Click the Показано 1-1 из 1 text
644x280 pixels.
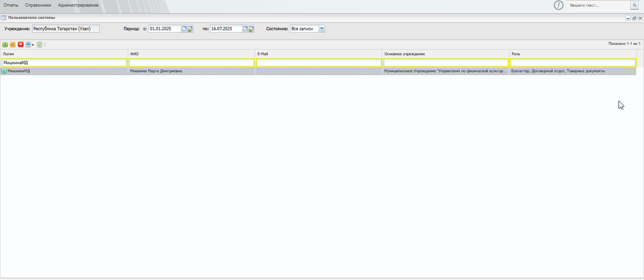tap(624, 43)
